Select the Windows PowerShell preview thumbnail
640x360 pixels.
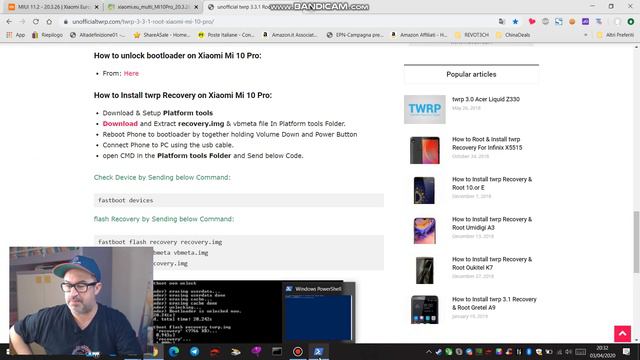[318, 313]
